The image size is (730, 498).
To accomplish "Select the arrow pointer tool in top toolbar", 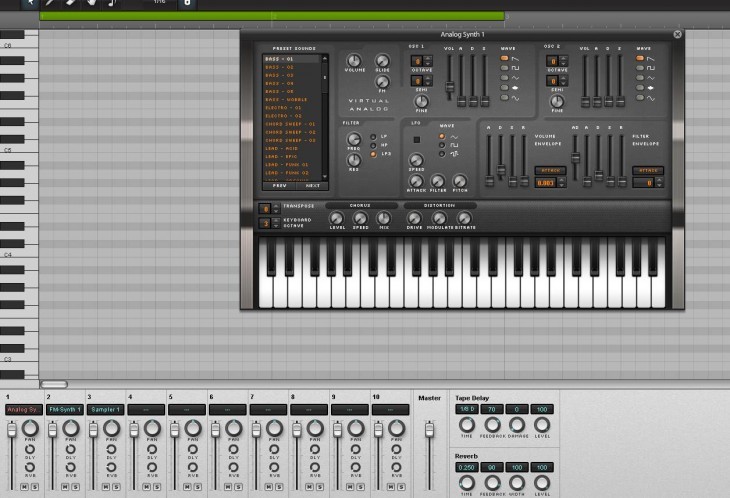I will click(31, 3).
